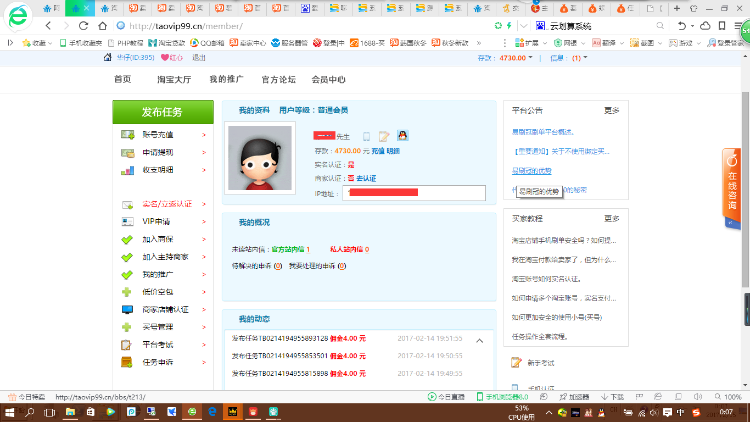Image resolution: width=750 pixels, height=422 pixels.
Task: Click the 明细 link beside balance
Action: coord(393,151)
